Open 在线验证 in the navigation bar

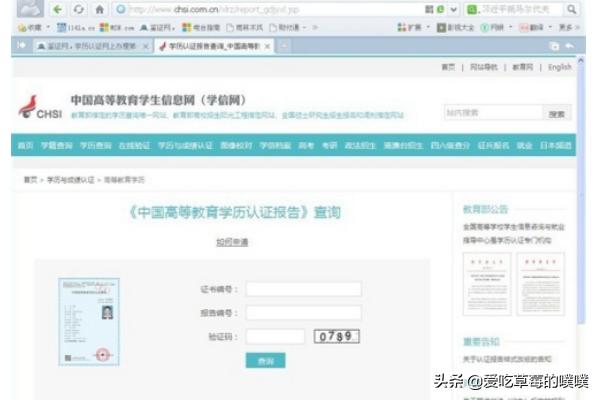[x=135, y=145]
